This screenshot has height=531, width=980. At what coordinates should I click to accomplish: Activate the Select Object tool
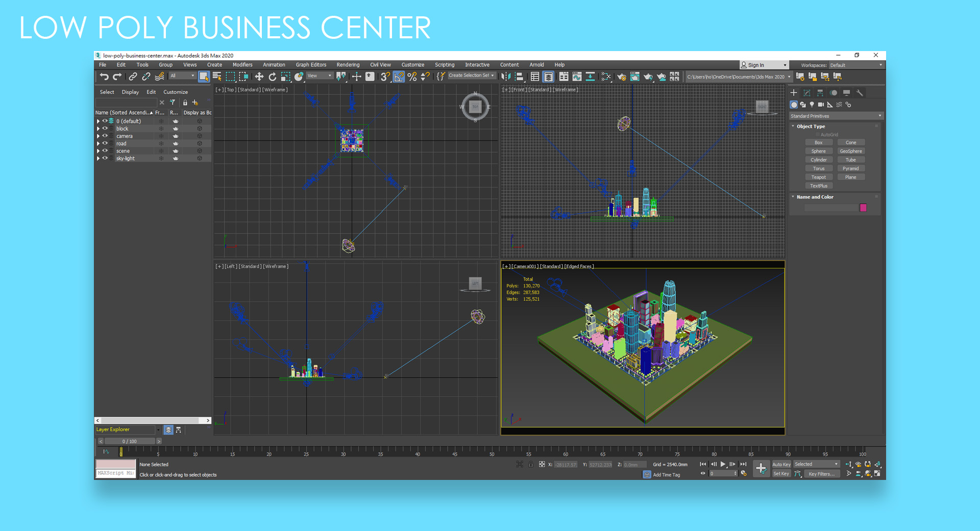click(204, 77)
